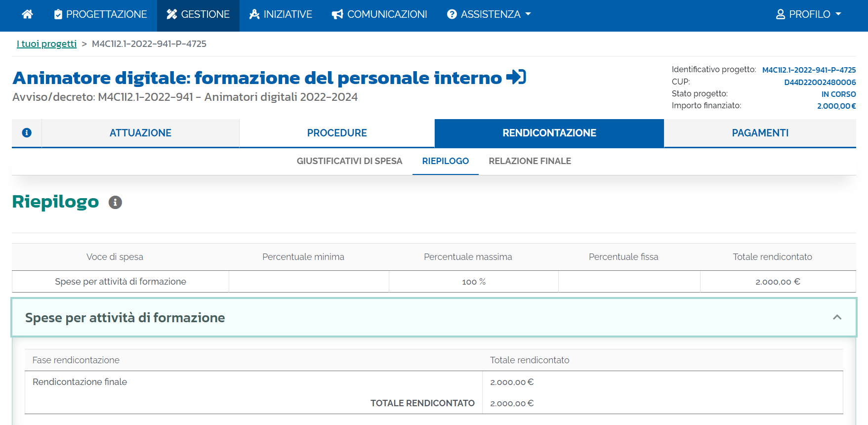Open Comunicazioni from the navbar

pos(379,14)
